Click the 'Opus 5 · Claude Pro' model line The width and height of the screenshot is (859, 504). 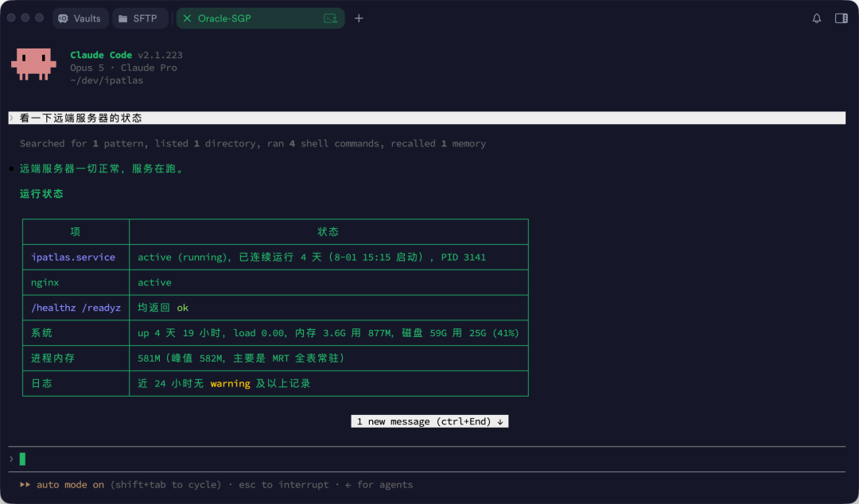click(123, 68)
